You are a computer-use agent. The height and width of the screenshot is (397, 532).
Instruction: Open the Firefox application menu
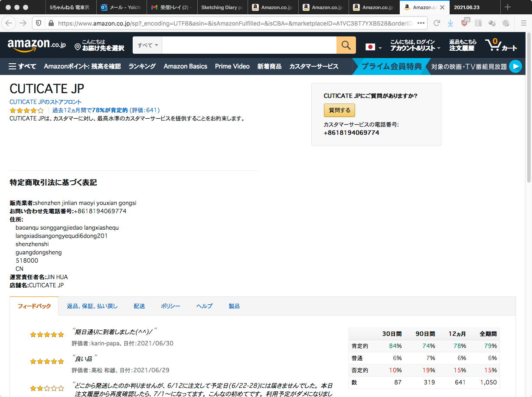[x=523, y=23]
